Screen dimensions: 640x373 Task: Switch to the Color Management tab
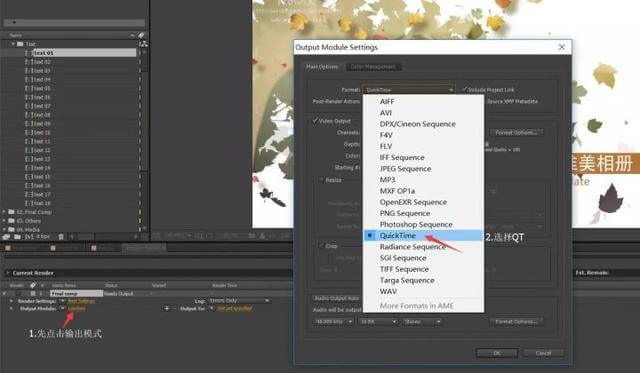coord(373,67)
